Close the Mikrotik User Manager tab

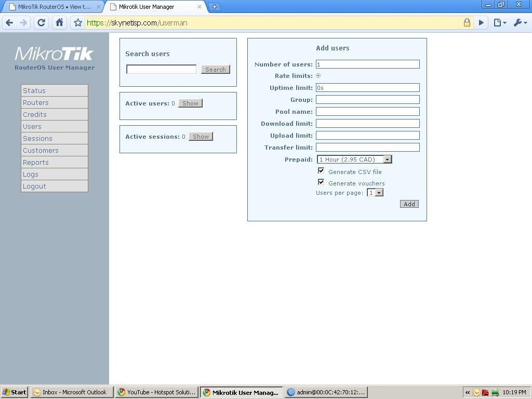[199, 6]
